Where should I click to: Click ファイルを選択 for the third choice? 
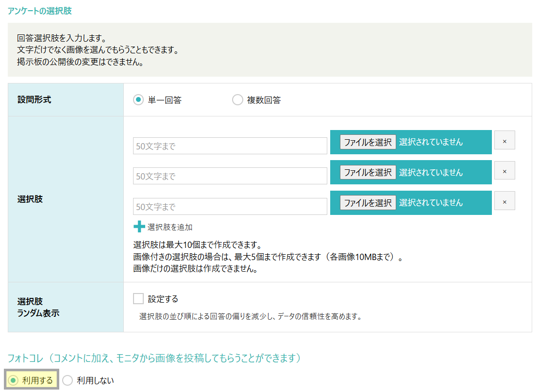(368, 203)
